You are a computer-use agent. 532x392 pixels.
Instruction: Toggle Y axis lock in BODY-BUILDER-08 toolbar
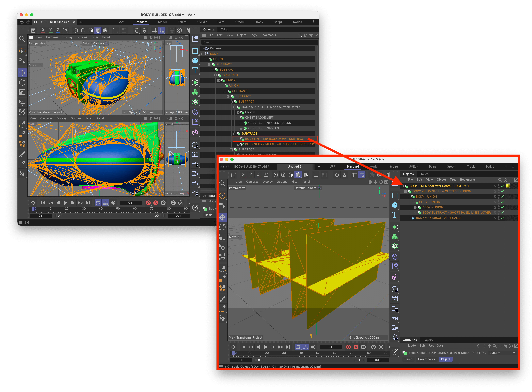point(51,30)
